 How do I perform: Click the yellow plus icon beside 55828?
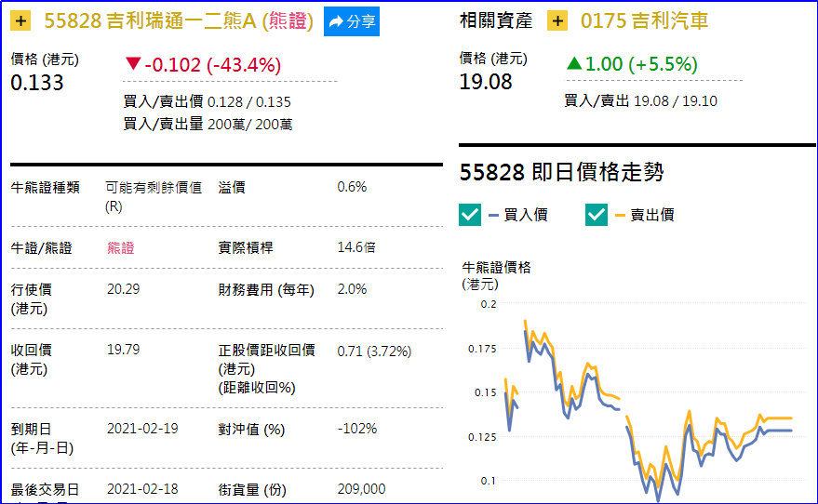coord(22,20)
